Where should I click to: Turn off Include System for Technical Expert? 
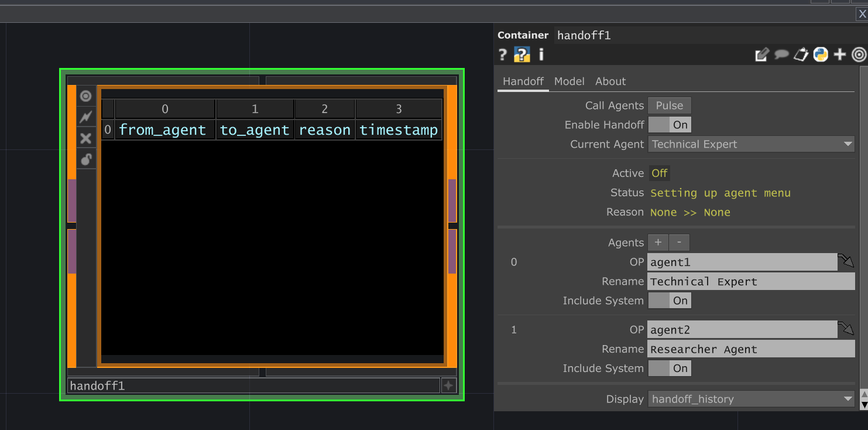[x=670, y=301]
